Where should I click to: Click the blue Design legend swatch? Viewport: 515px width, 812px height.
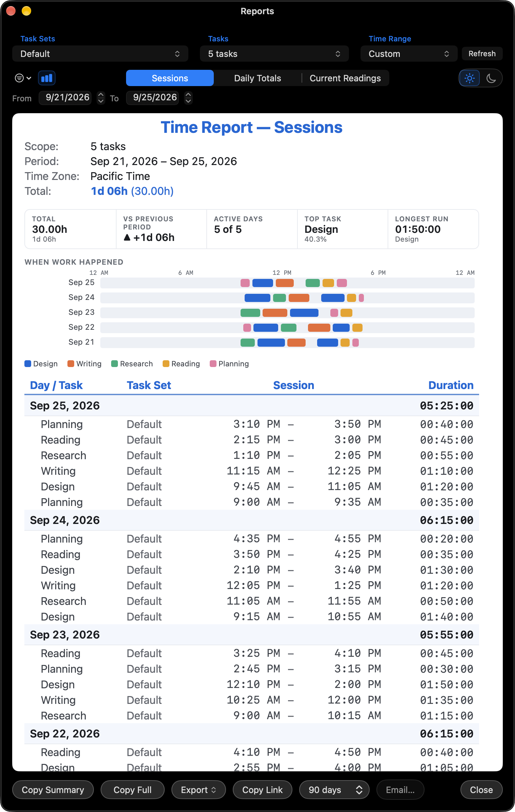tap(28, 364)
